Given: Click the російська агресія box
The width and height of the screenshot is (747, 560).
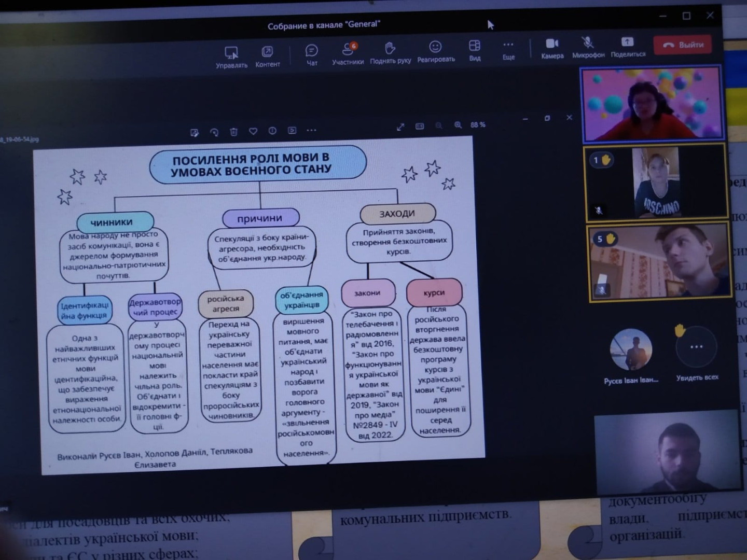Looking at the screenshot, I should tap(226, 304).
